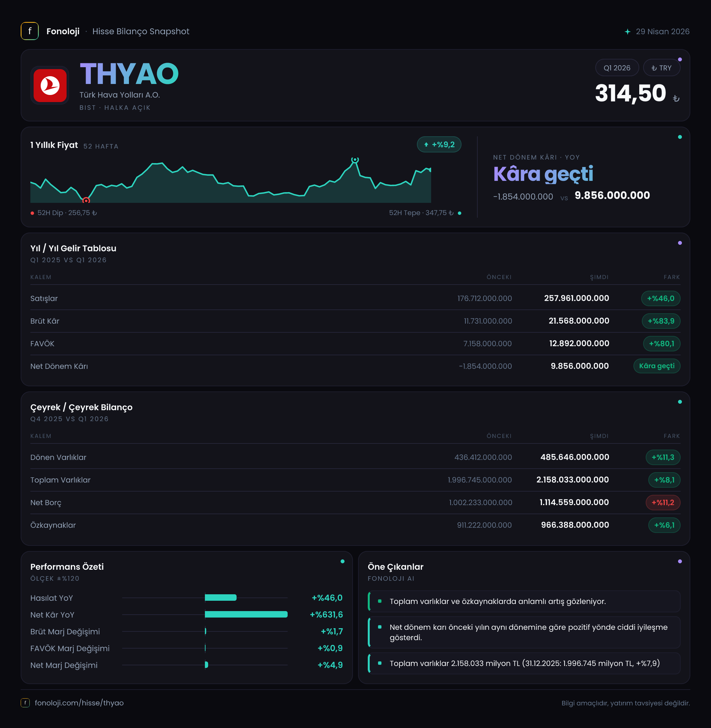Click -1.854.000.000 under the Kâra geçti headline
Screen dimensions: 711x728
point(523,196)
